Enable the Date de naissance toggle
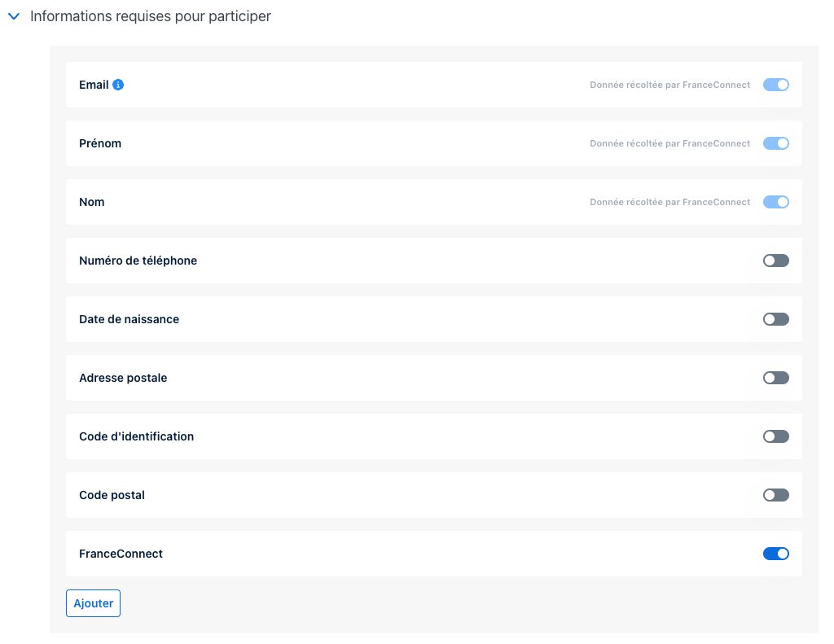 coord(775,319)
